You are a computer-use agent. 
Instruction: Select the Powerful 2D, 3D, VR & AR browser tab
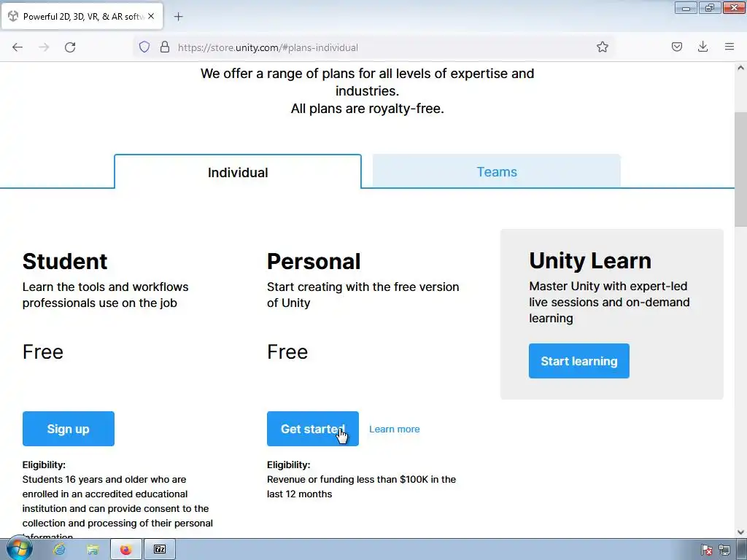(82, 17)
